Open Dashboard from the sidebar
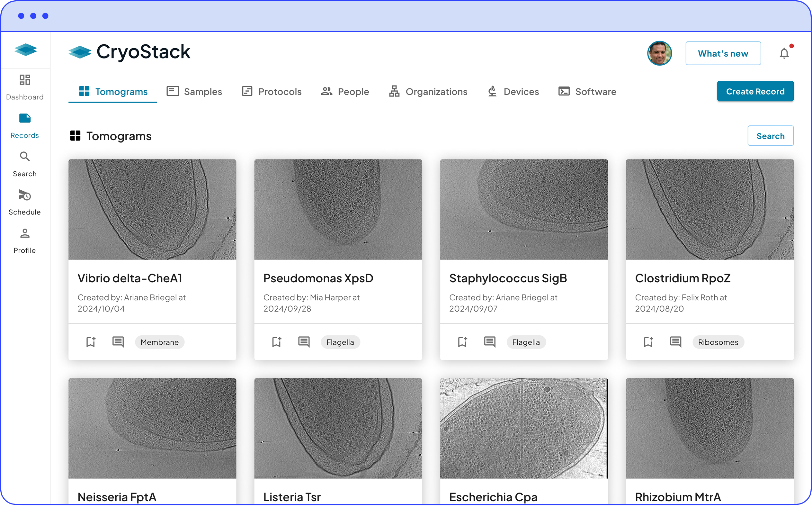Image resolution: width=812 pixels, height=508 pixels. coord(24,87)
